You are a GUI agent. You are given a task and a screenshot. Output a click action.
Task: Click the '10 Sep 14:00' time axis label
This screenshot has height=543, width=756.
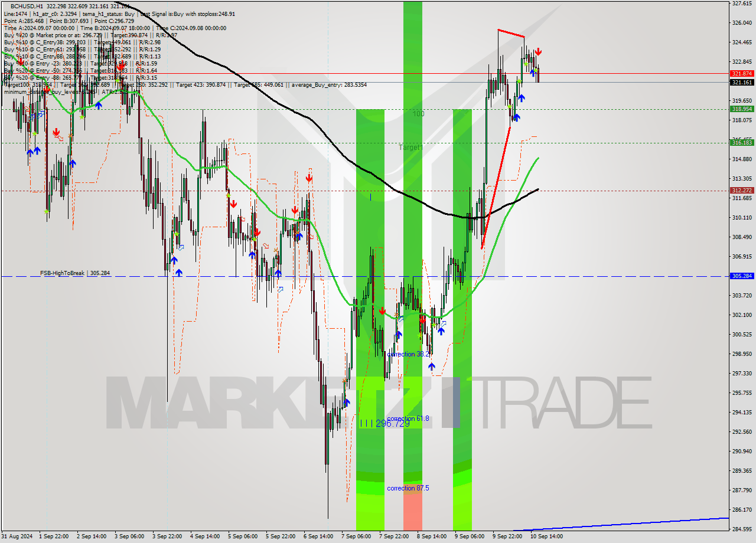(x=546, y=537)
